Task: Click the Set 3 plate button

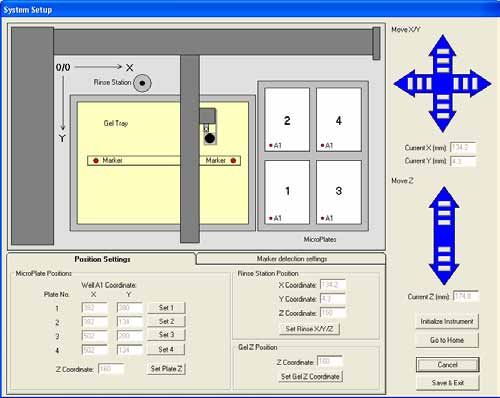Action: [x=166, y=335]
